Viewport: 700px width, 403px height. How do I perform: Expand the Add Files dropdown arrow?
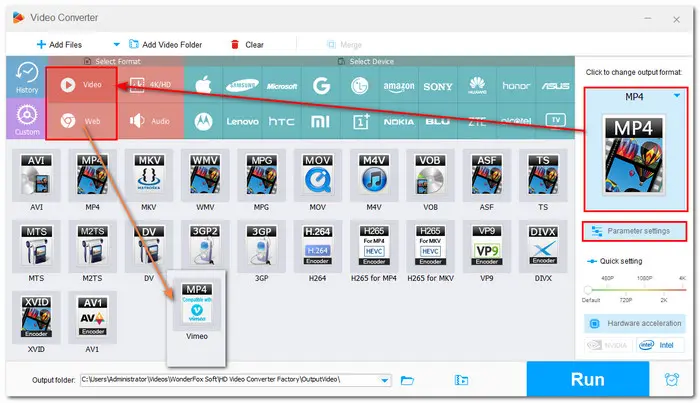point(117,45)
